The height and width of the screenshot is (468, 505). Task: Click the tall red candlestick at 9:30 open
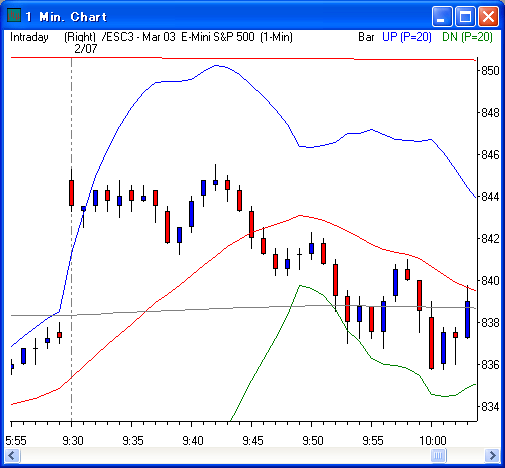pos(71,193)
